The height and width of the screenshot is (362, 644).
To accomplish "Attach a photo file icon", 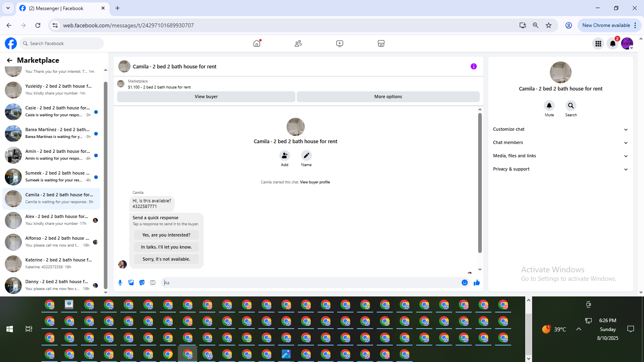I will [x=131, y=283].
